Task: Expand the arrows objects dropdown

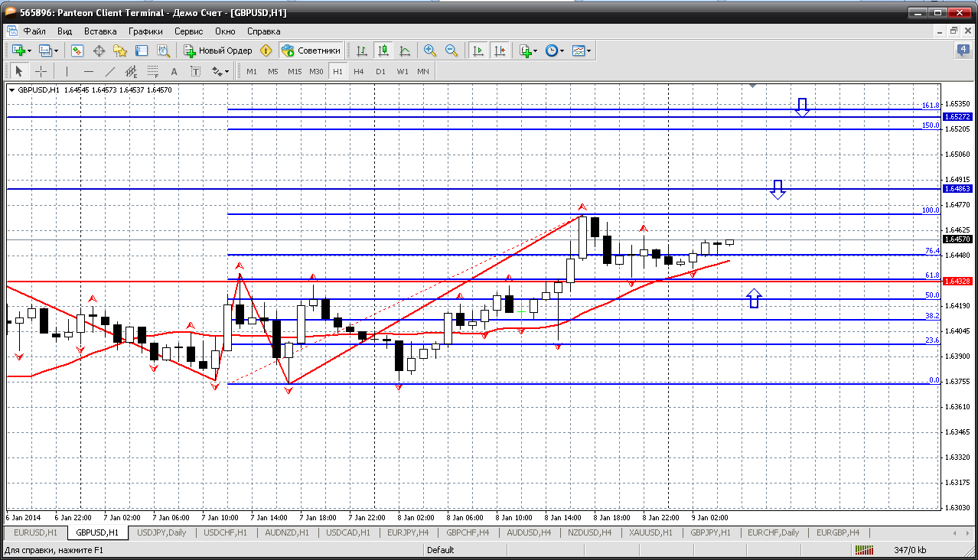Action: click(x=220, y=71)
